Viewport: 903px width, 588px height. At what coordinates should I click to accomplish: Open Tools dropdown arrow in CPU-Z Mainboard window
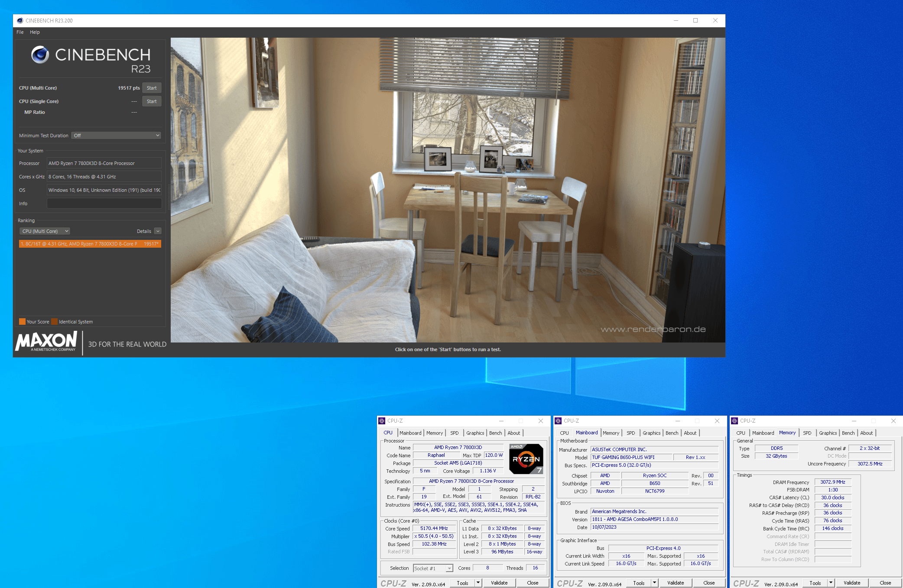point(655,583)
